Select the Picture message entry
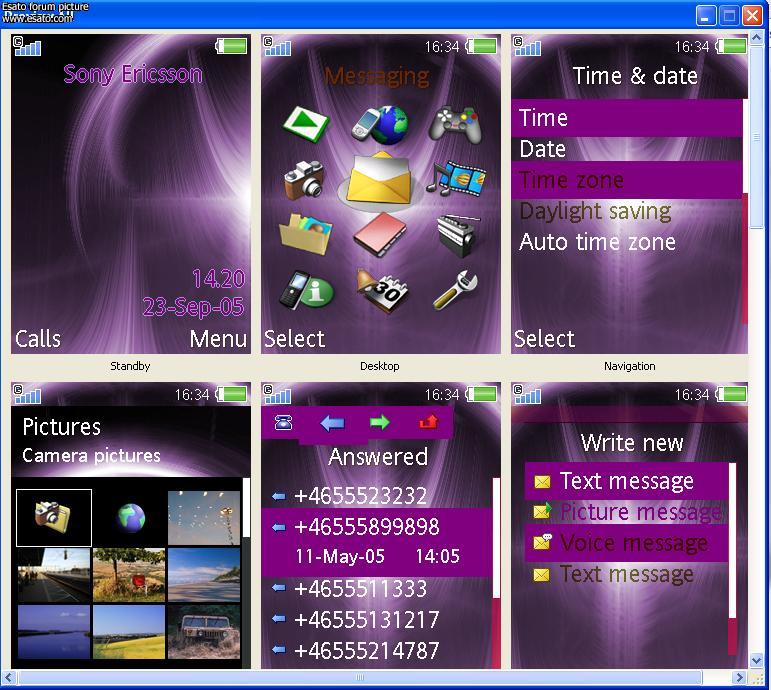Screen dimensions: 771x690 click(x=626, y=512)
